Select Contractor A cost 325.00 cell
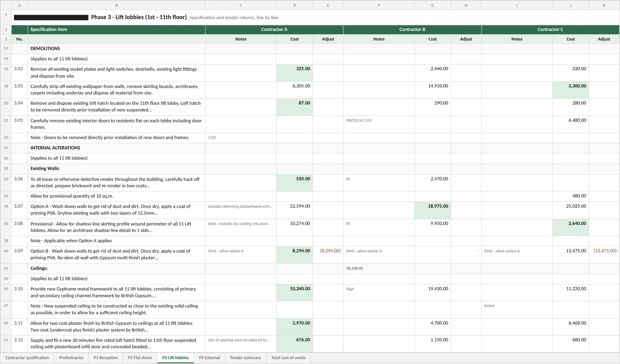The image size is (620, 364). click(294, 73)
